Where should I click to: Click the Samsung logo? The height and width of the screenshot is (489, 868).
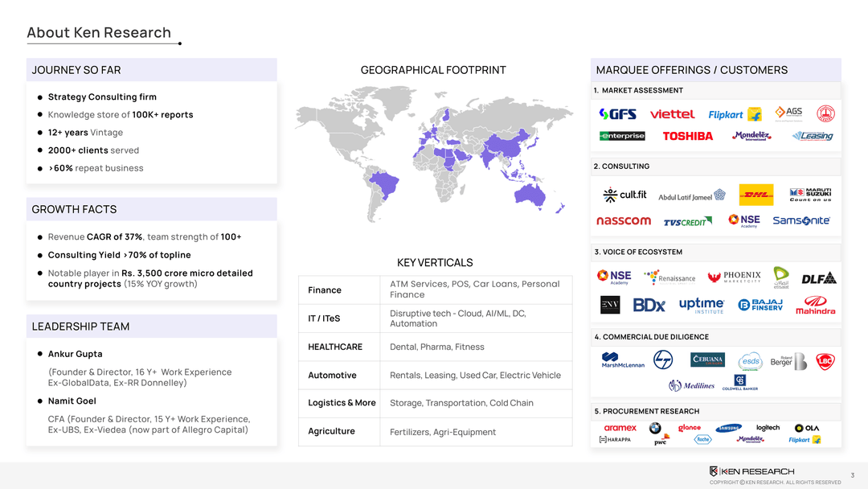(x=727, y=428)
